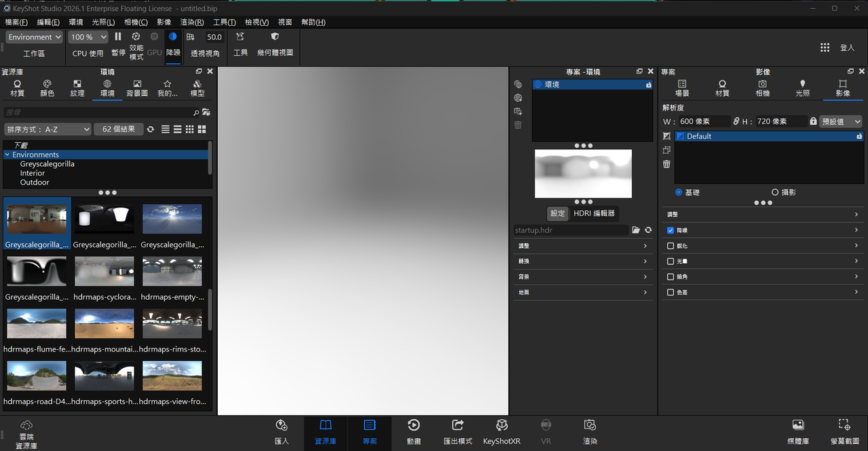Expand the 背景 section in environment panel
This screenshot has height=451, width=868.
pyautogui.click(x=582, y=277)
